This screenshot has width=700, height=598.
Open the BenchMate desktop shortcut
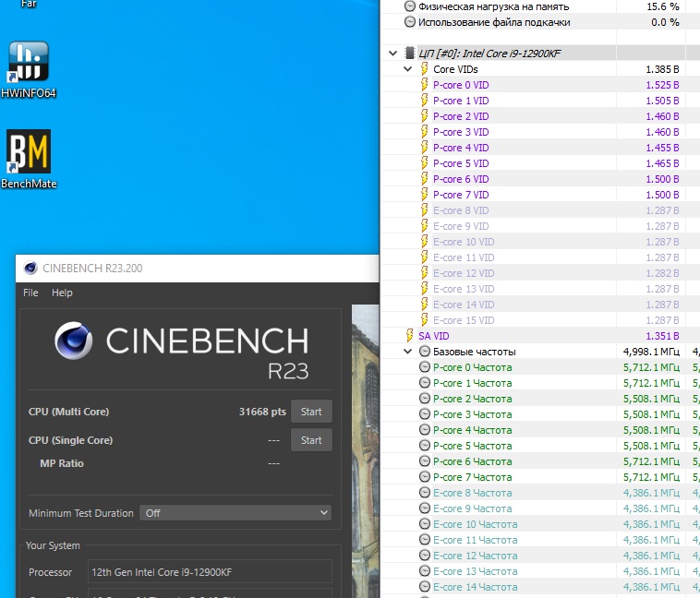coord(29,160)
